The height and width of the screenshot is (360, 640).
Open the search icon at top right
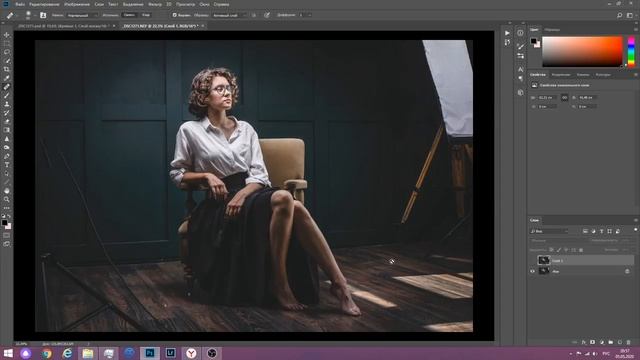pyautogui.click(x=620, y=15)
